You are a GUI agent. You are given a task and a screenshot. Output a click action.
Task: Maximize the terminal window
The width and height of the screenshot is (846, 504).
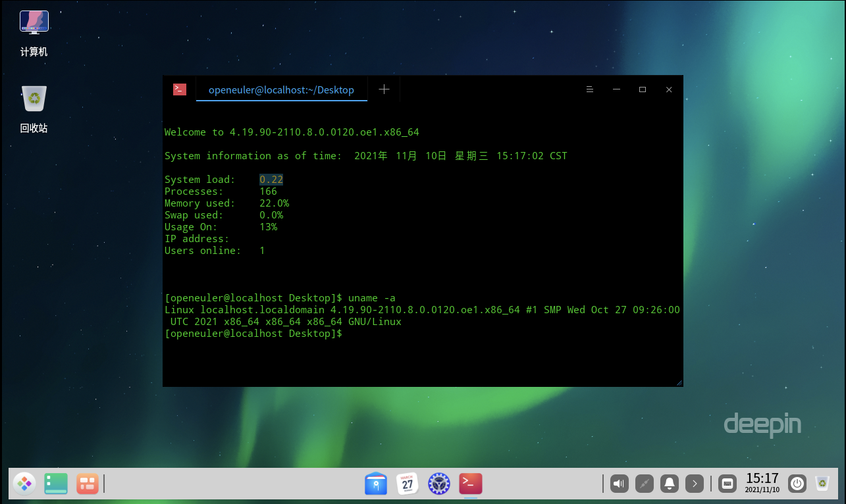(x=643, y=89)
